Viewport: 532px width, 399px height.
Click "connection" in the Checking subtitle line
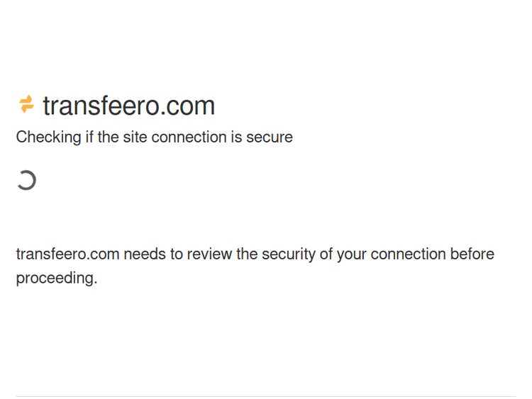(x=188, y=137)
